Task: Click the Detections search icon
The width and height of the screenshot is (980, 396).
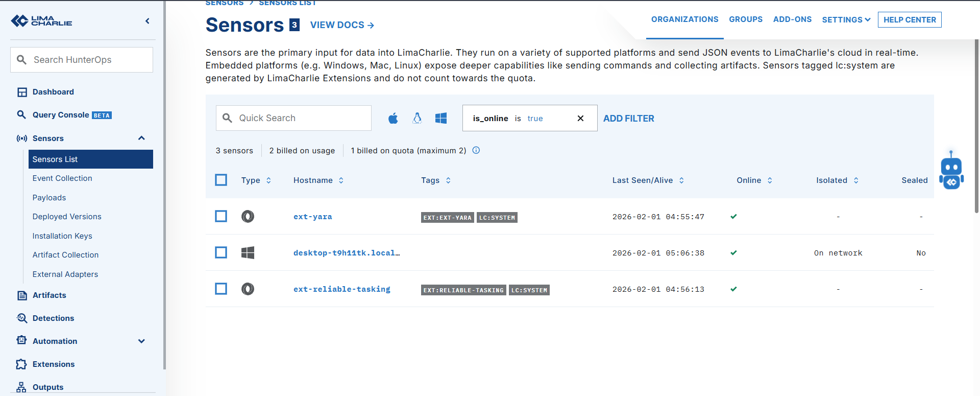Action: pyautogui.click(x=22, y=318)
